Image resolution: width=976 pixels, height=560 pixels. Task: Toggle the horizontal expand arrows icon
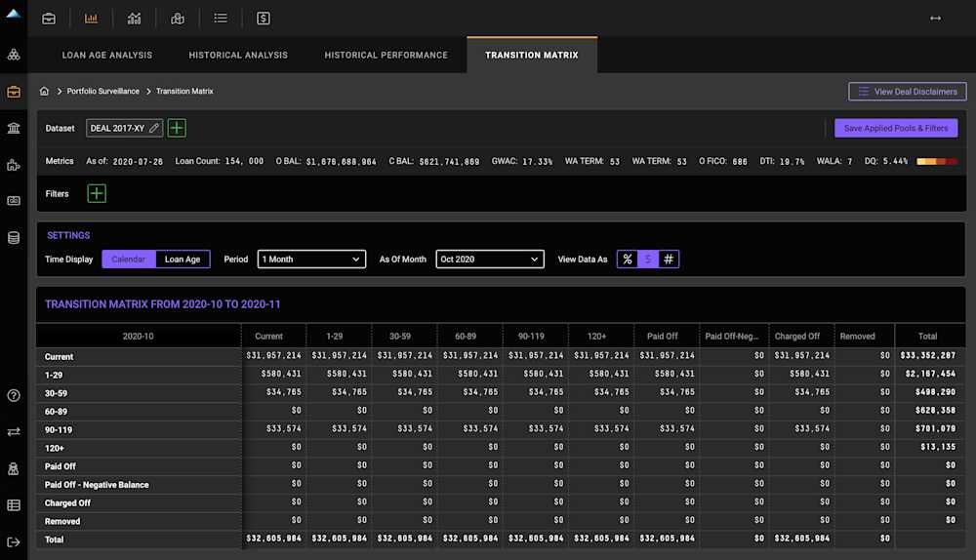click(x=935, y=19)
